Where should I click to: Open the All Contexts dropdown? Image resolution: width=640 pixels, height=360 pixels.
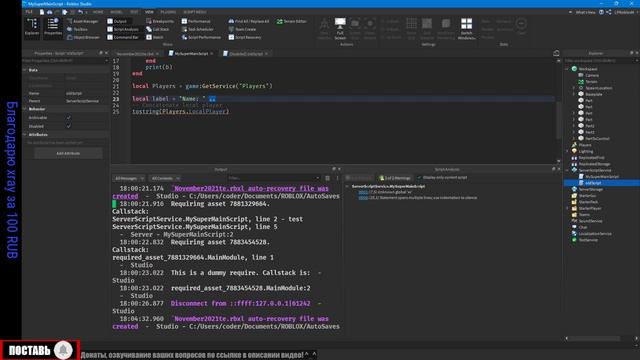[x=165, y=178]
